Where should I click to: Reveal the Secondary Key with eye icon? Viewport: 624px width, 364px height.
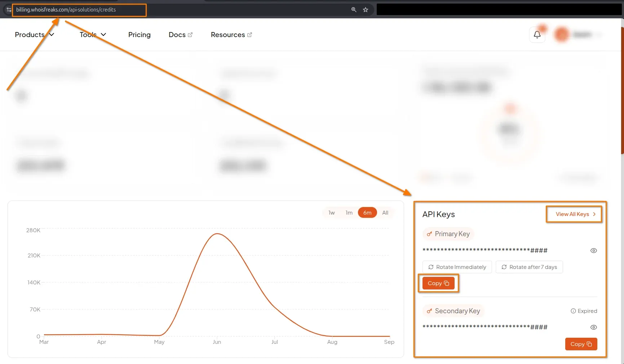pos(594,327)
